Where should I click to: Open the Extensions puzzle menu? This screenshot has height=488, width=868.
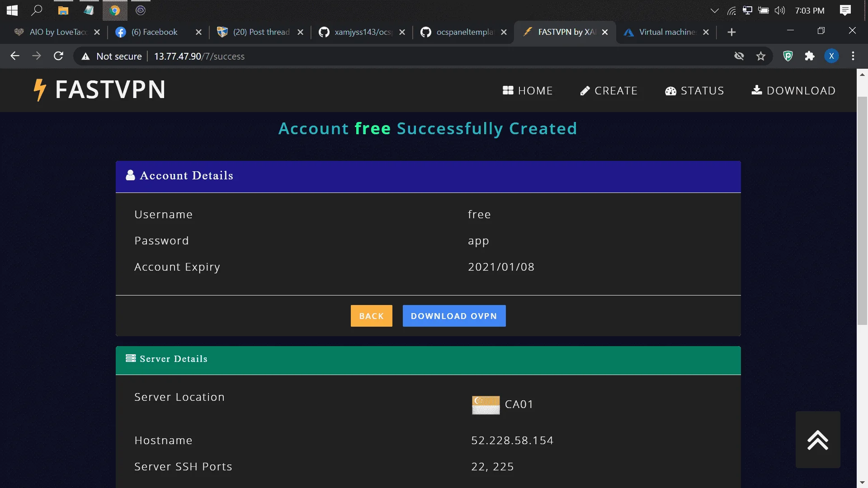810,56
